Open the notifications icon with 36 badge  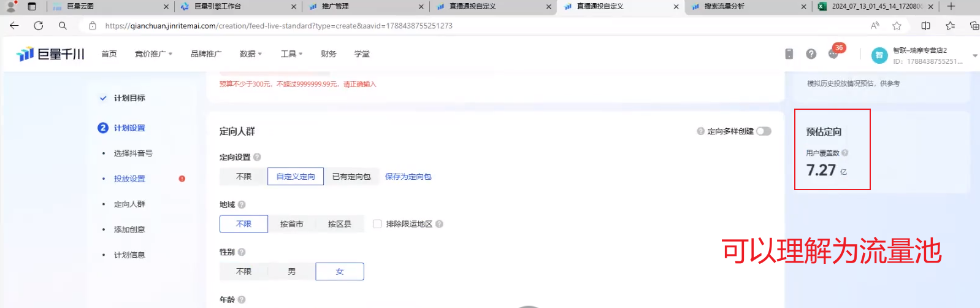[x=833, y=53]
